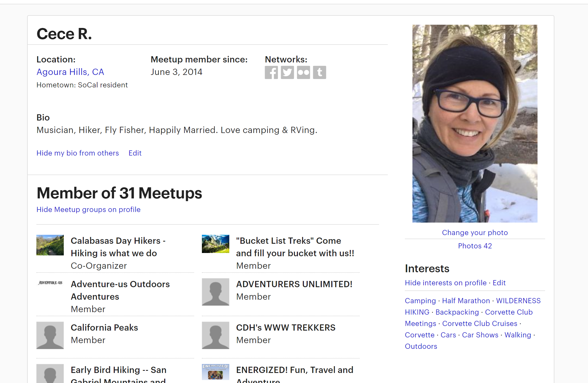Viewport: 588px width, 383px height.
Task: Edit the interests list
Action: coord(499,283)
